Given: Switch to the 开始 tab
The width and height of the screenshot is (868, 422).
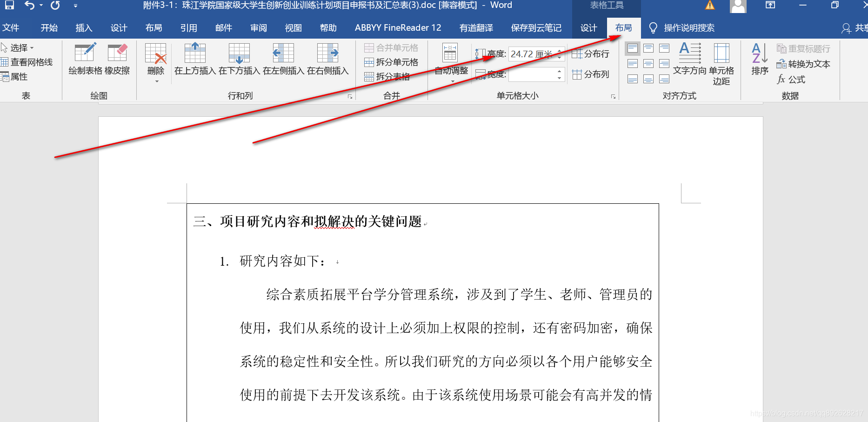Looking at the screenshot, I should [49, 28].
